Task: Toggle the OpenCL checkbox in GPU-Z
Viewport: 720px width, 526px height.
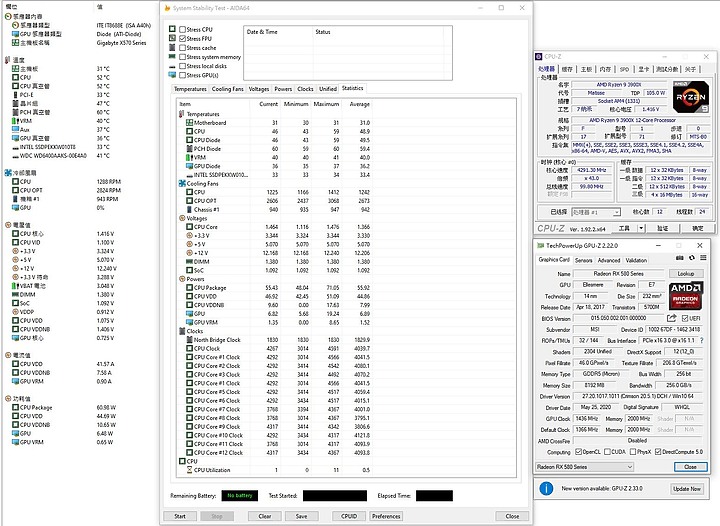Action: [x=578, y=452]
